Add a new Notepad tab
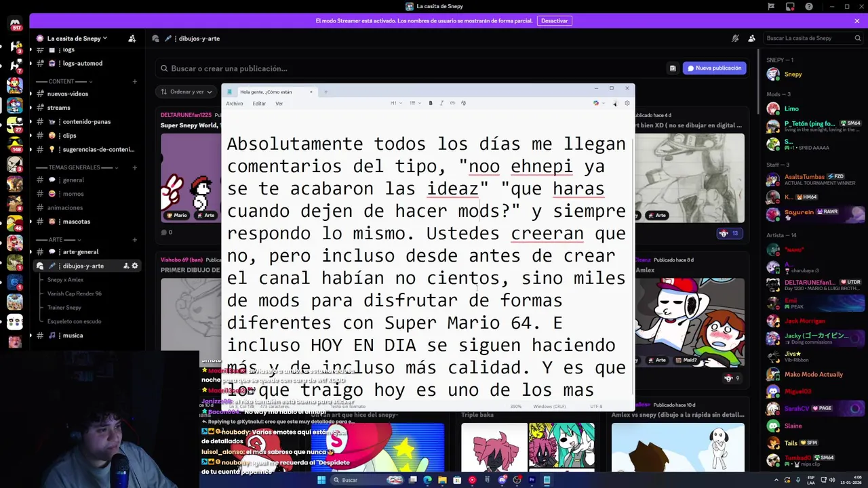The image size is (868, 488). point(325,91)
